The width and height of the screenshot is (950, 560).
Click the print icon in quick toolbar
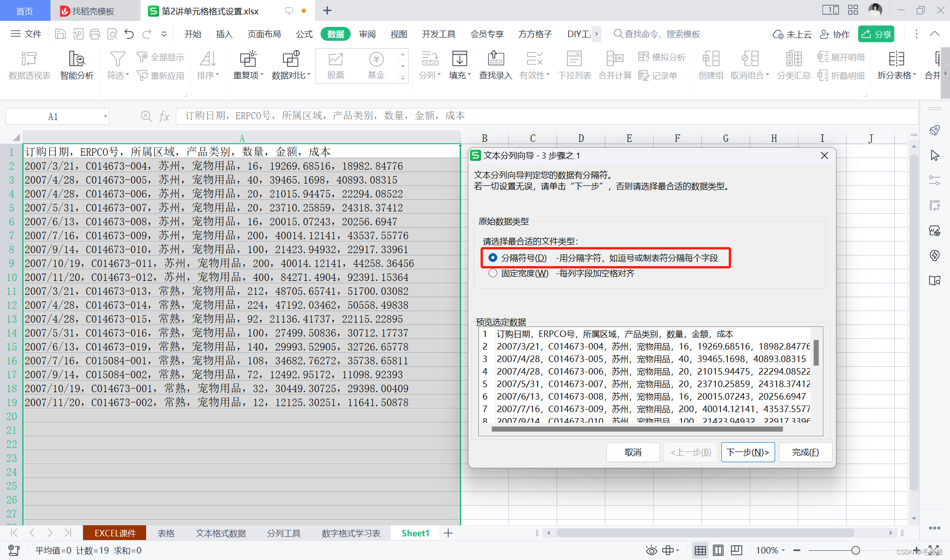click(95, 34)
